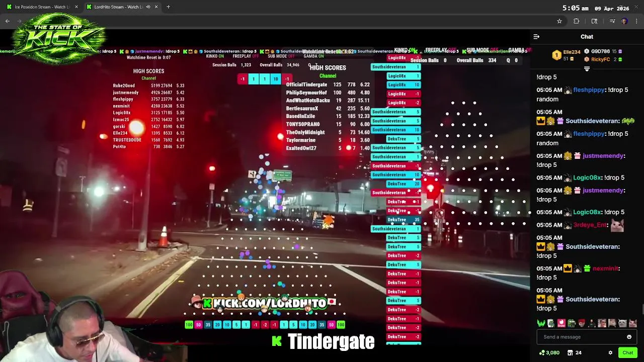Click the Tindergate caption on the stream
Screen dimensions: 644x362
[331, 341]
